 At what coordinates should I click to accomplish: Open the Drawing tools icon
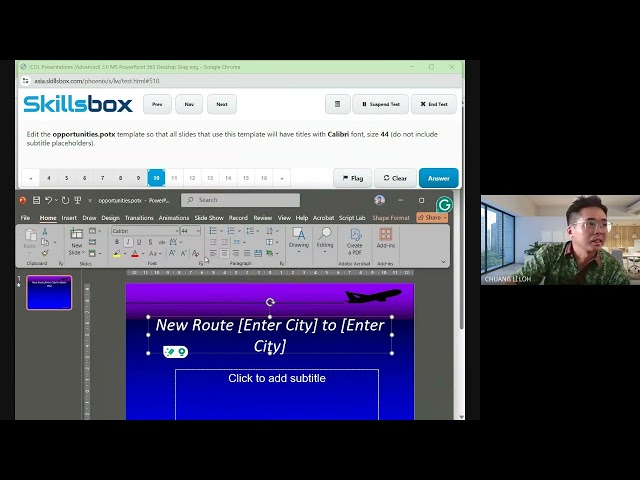(299, 234)
